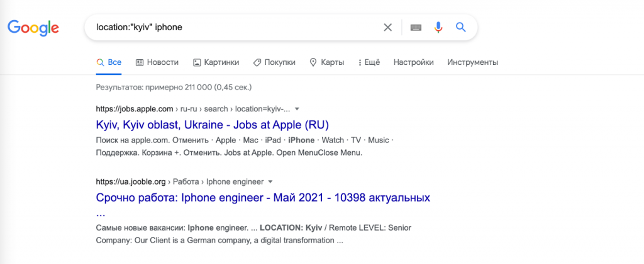The width and height of the screenshot is (644, 264).
Task: Open the Срочно работа: Iphone engineer result
Action: [263, 198]
